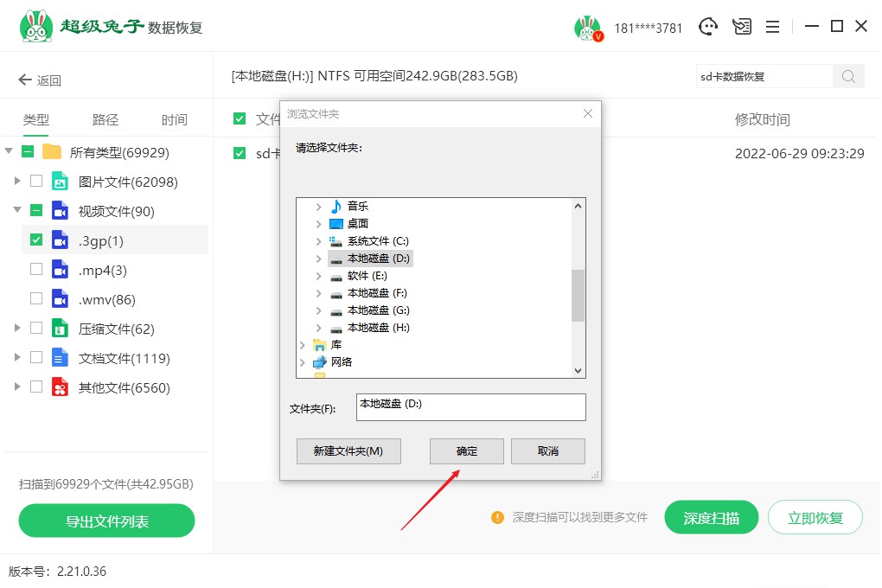Uncheck the .3gp(1) checkbox

pos(36,240)
